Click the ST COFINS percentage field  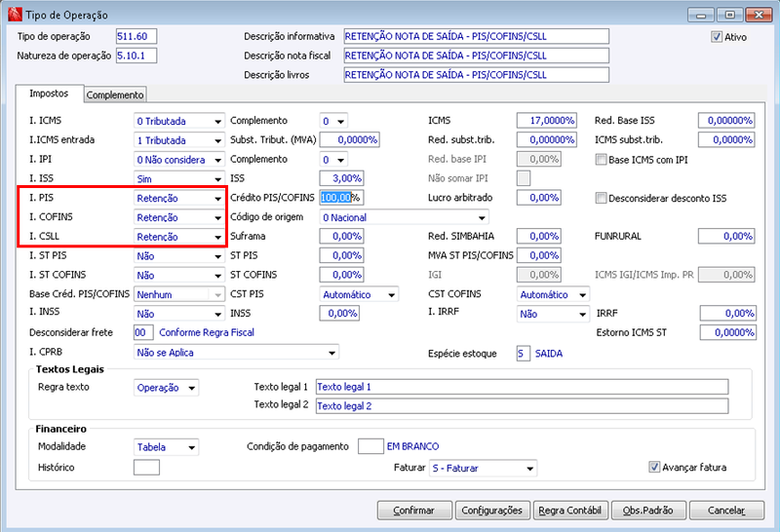click(341, 275)
